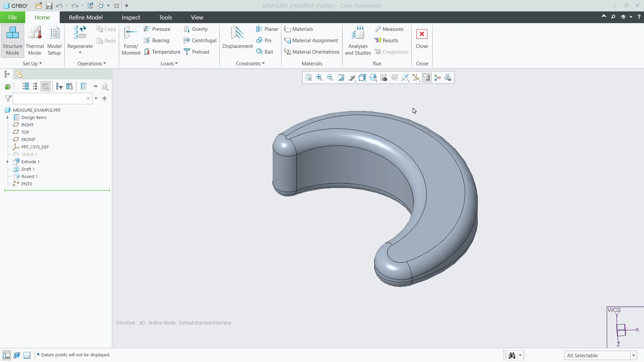Create a Ball constraint

click(265, 52)
